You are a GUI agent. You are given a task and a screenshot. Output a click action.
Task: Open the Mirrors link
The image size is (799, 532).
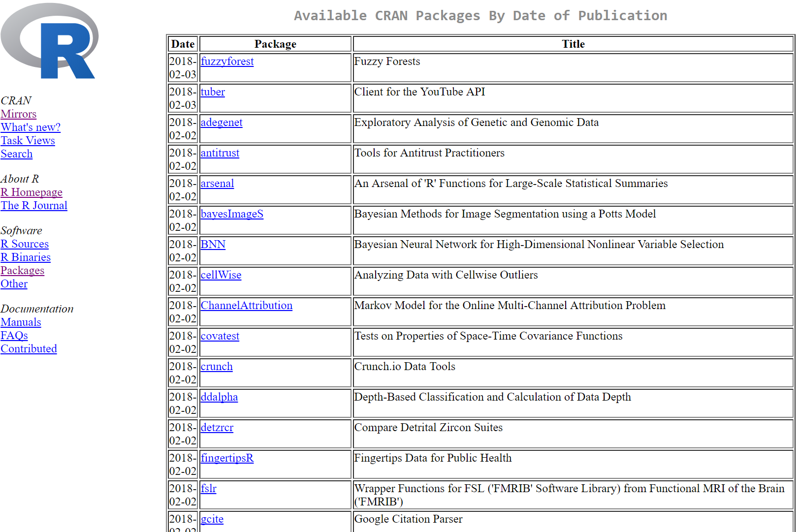[x=18, y=114]
